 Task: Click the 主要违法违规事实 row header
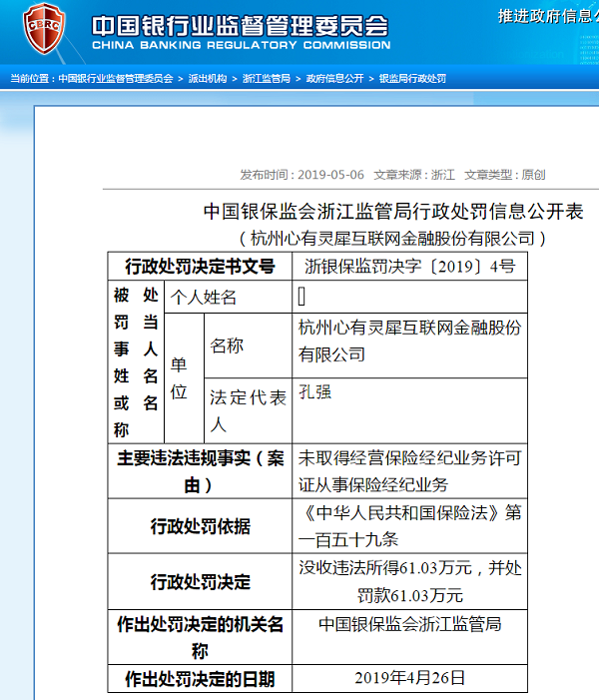click(200, 471)
